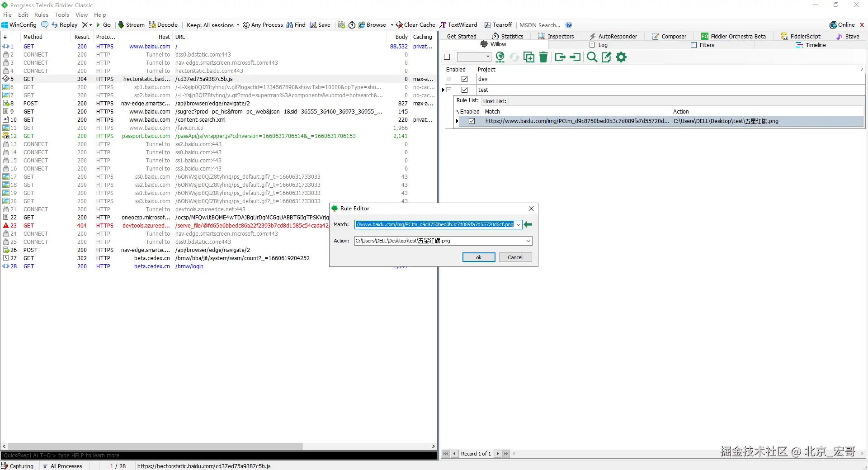Click the Online status icon
The height and width of the screenshot is (470, 868).
[833, 25]
